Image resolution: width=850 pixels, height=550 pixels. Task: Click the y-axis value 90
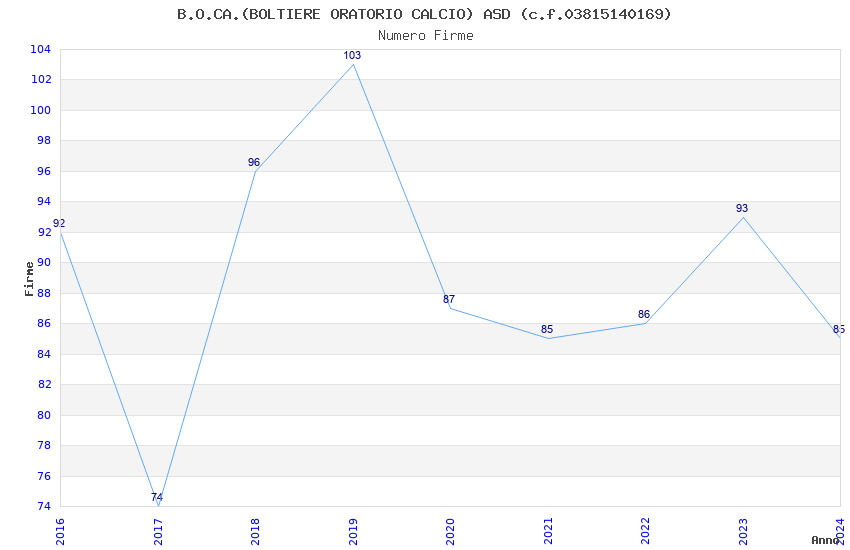(x=44, y=262)
